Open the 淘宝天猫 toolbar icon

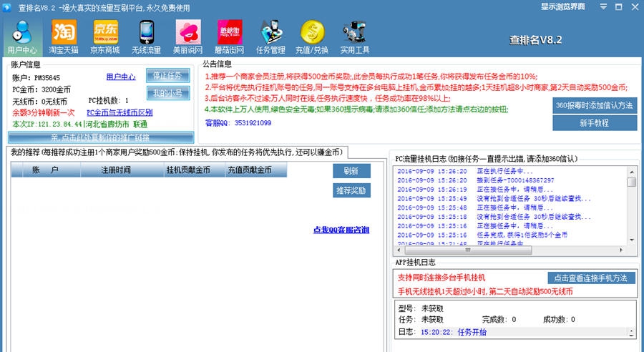click(64, 37)
